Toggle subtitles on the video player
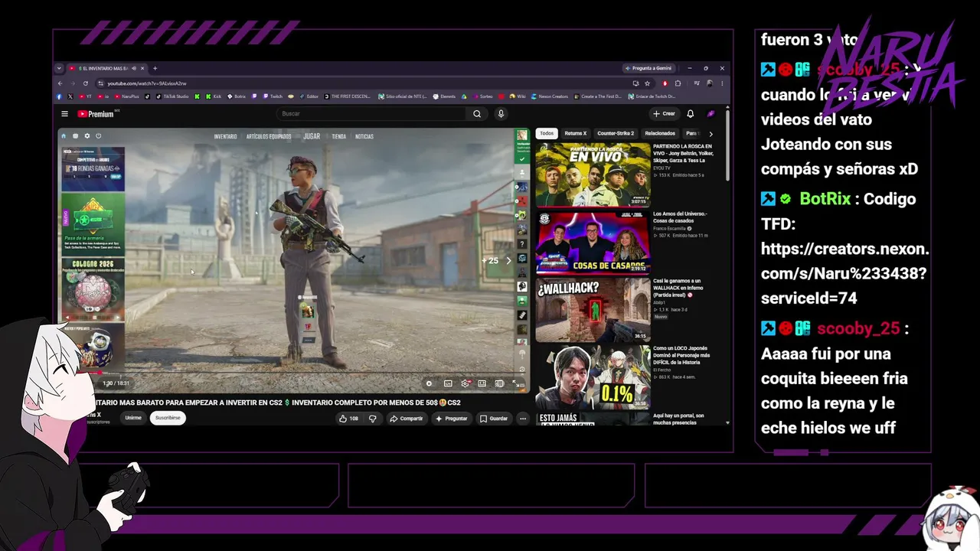 448,383
